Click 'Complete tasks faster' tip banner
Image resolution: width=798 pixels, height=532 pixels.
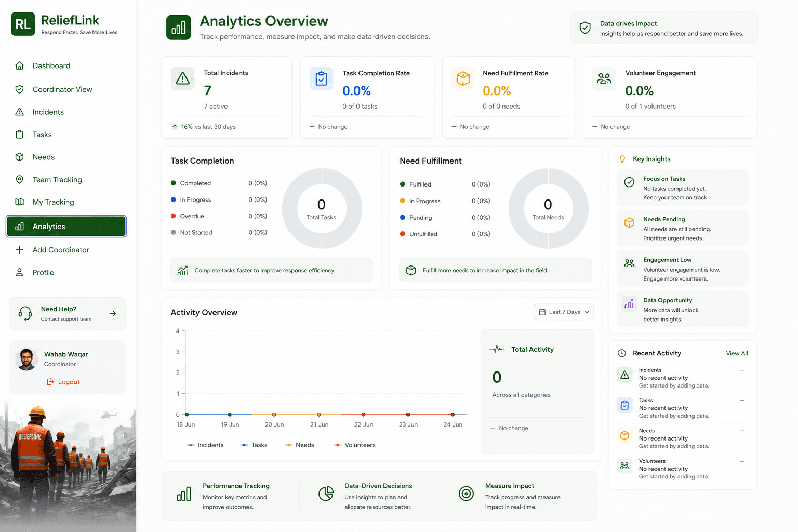[x=271, y=270]
